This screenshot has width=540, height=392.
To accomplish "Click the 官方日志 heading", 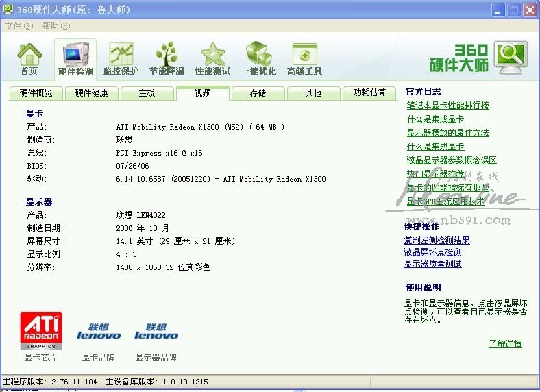I will click(x=424, y=92).
